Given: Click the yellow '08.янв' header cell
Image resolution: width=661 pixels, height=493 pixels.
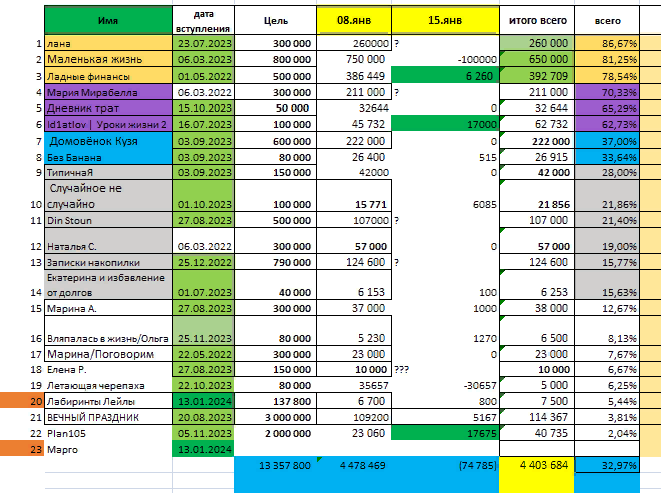Looking at the screenshot, I should (x=354, y=20).
